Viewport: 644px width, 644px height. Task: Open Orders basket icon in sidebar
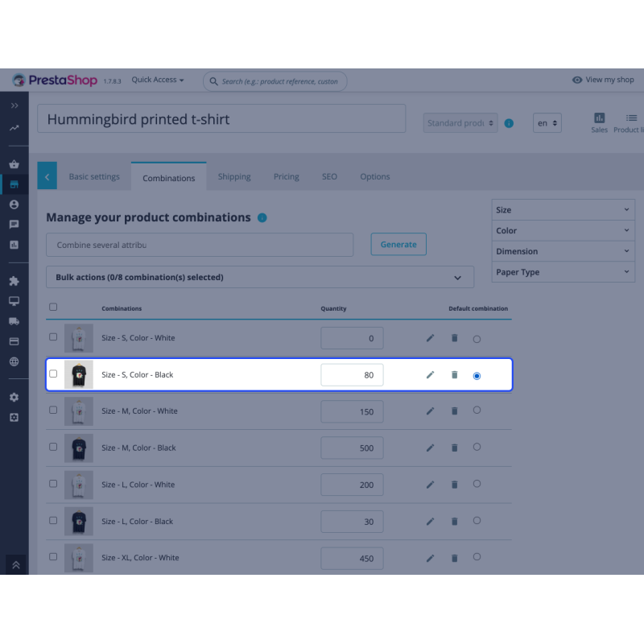coord(14,164)
